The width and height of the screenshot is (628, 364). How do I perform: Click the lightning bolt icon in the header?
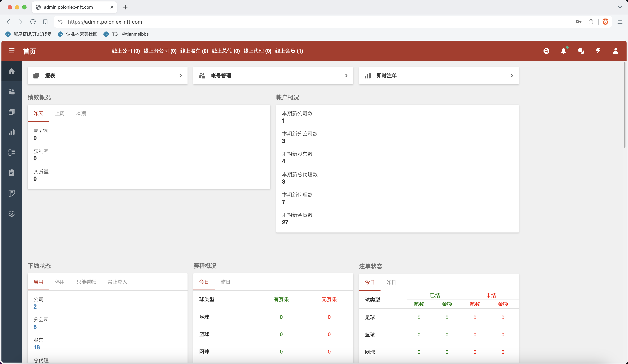pyautogui.click(x=598, y=51)
